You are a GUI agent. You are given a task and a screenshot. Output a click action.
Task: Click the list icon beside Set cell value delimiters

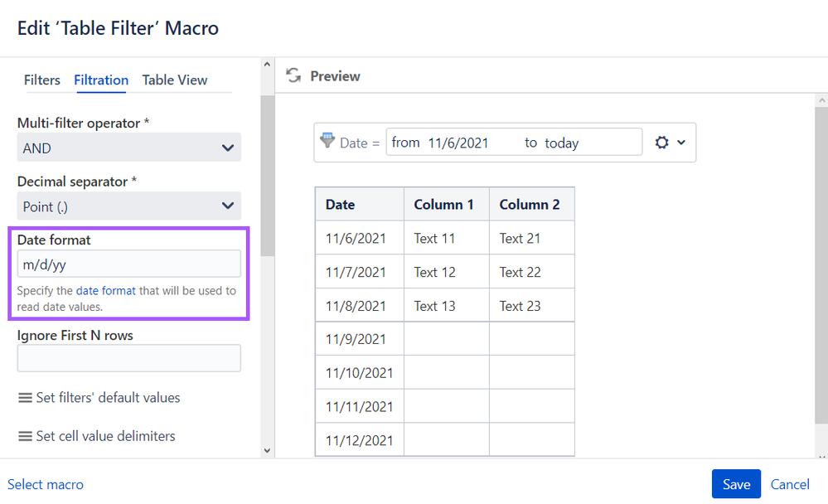[x=25, y=435]
